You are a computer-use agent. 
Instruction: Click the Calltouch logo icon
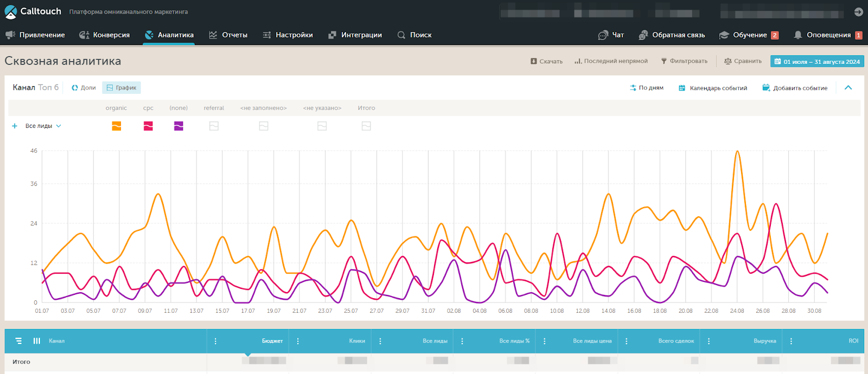tap(10, 11)
